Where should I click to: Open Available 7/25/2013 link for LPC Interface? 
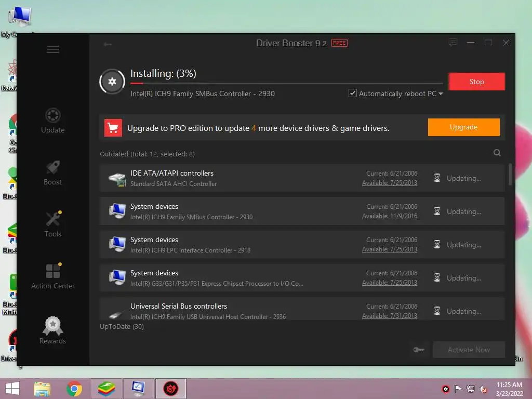point(390,249)
